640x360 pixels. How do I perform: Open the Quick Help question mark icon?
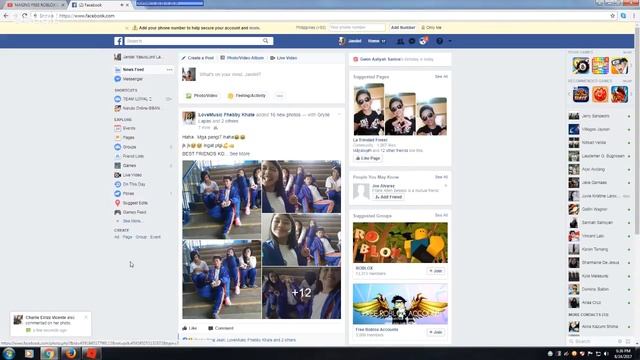(x=440, y=41)
